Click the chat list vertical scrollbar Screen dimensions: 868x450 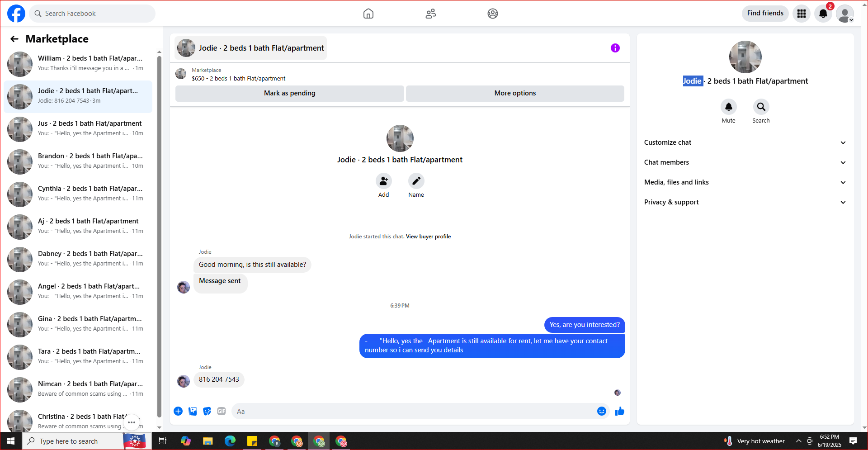tap(159, 237)
